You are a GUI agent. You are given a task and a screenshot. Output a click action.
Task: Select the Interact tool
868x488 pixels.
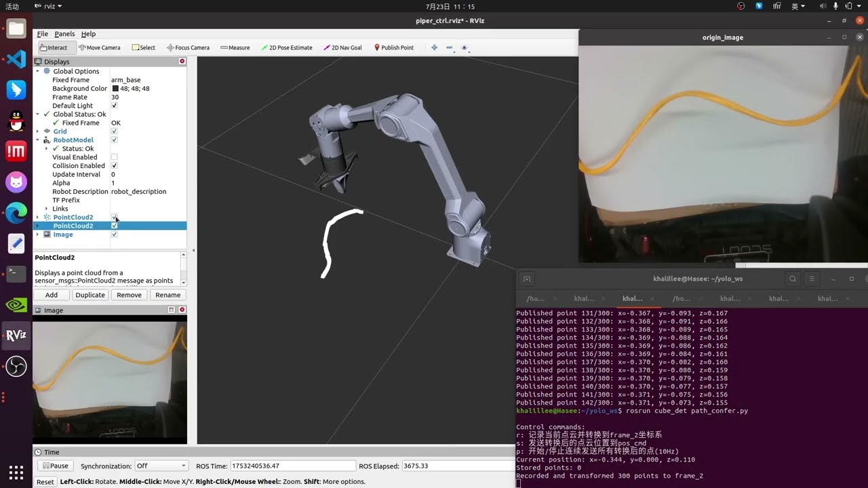click(53, 47)
